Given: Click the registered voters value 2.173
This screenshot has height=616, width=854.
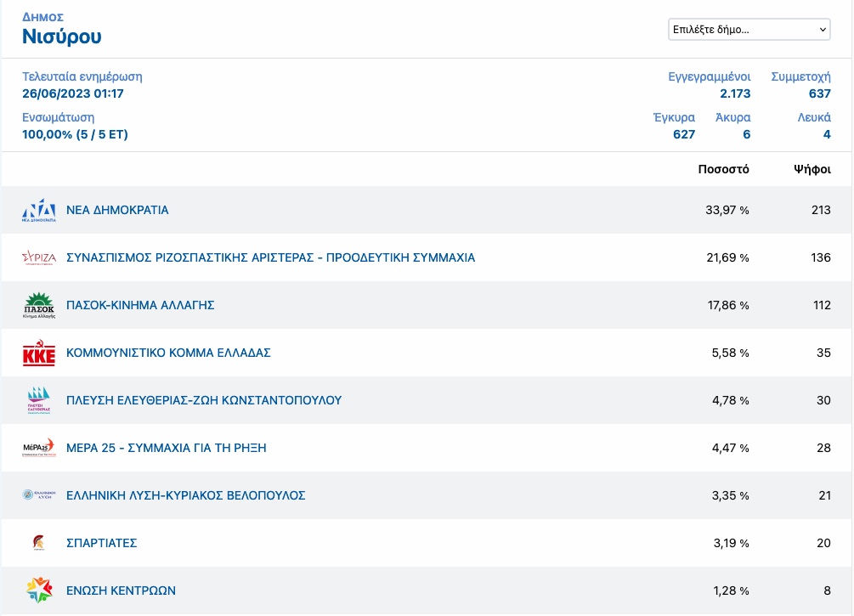Looking at the screenshot, I should click(x=735, y=93).
